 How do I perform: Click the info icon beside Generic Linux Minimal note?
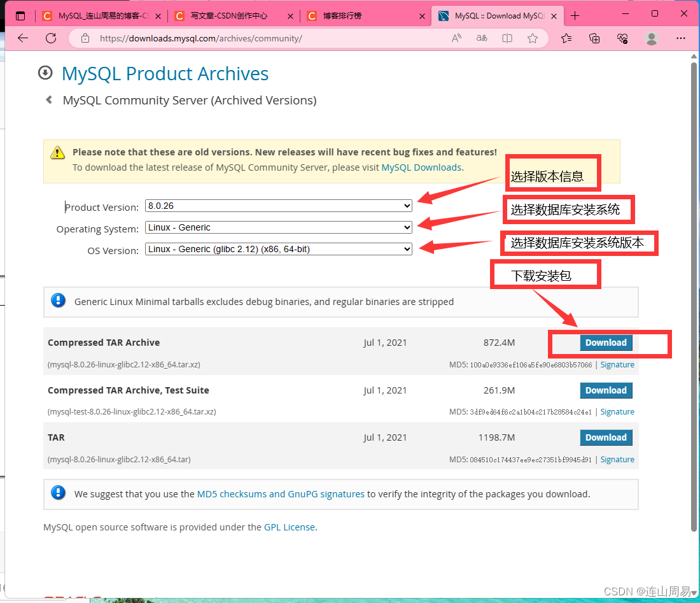tap(58, 300)
